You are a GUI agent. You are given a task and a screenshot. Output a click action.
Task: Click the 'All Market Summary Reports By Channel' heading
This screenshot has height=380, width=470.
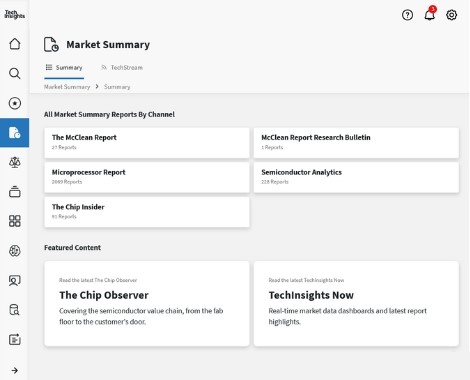[109, 114]
